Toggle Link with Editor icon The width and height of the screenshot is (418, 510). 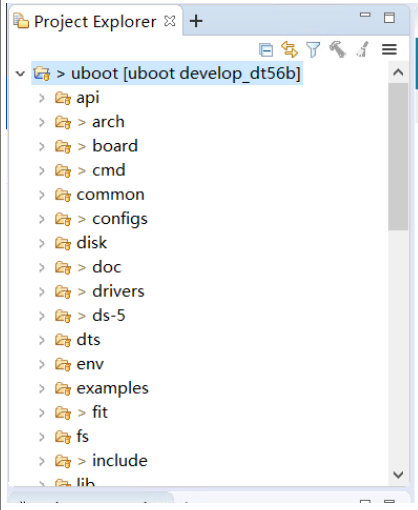click(289, 49)
